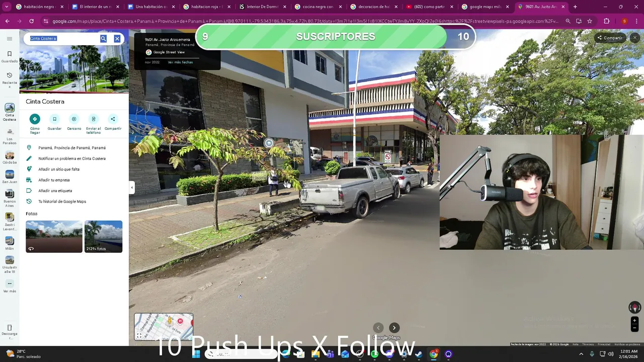Click Ver más fechas in Street View

(180, 62)
